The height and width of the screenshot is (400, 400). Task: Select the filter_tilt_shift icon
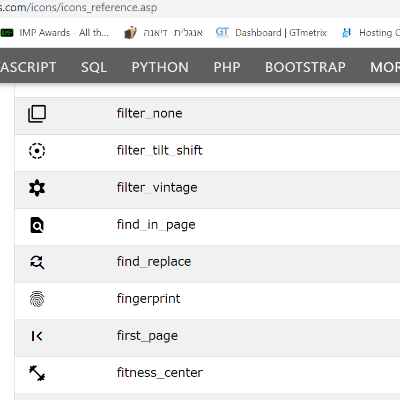click(x=37, y=151)
